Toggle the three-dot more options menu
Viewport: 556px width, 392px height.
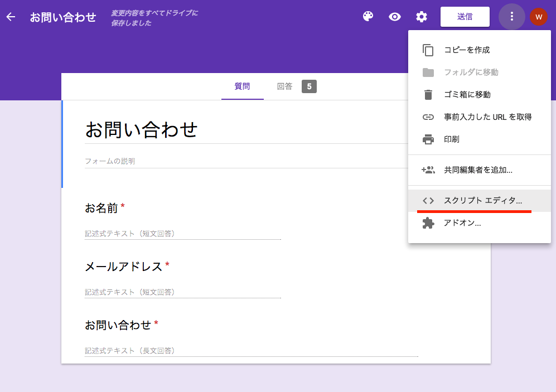512,16
